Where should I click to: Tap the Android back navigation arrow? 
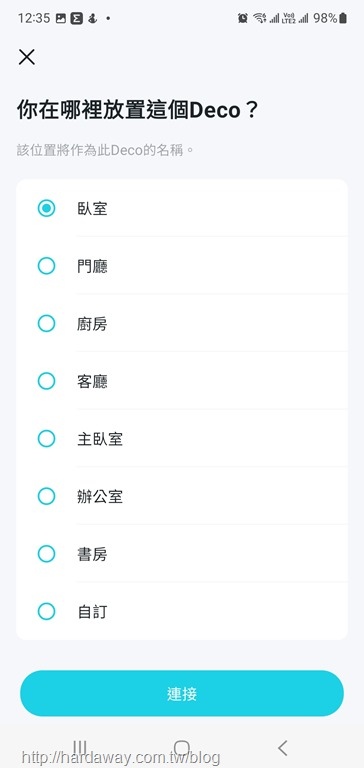(282, 747)
